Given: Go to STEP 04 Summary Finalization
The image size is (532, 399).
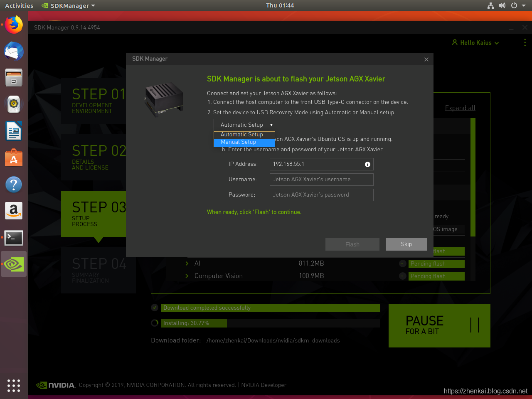Looking at the screenshot, I should (x=99, y=271).
